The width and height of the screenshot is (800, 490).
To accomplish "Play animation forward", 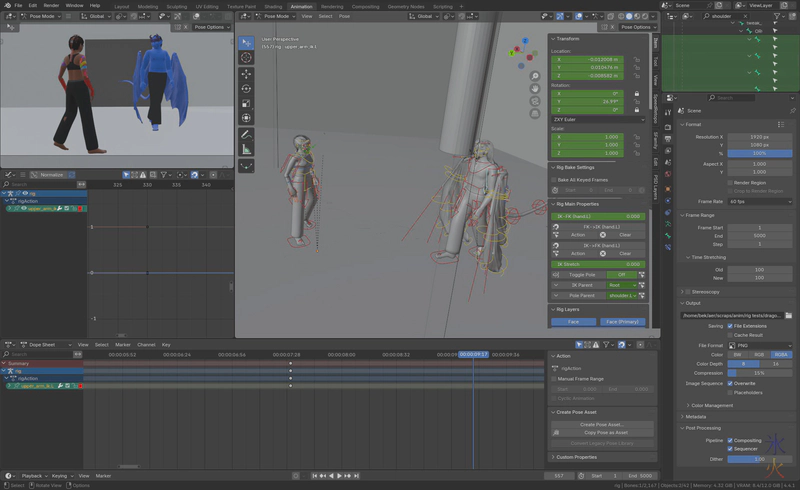I will coord(339,476).
